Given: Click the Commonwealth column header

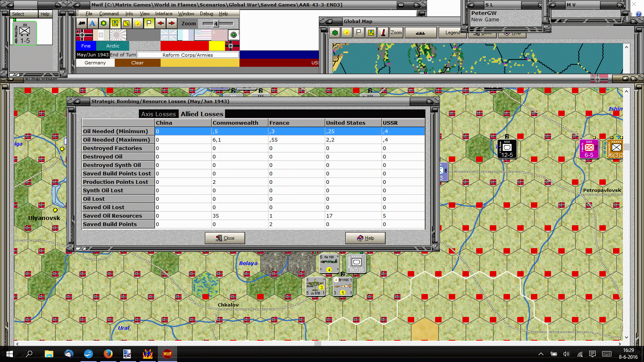Looking at the screenshot, I should pos(240,123).
